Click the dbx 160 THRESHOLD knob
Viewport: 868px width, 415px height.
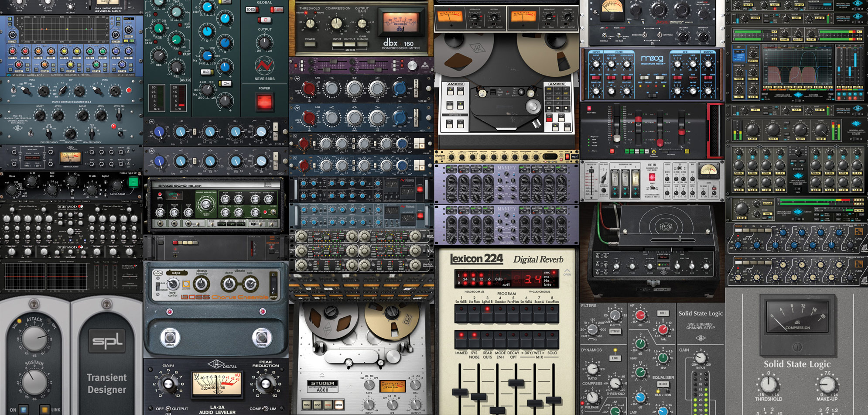(311, 23)
